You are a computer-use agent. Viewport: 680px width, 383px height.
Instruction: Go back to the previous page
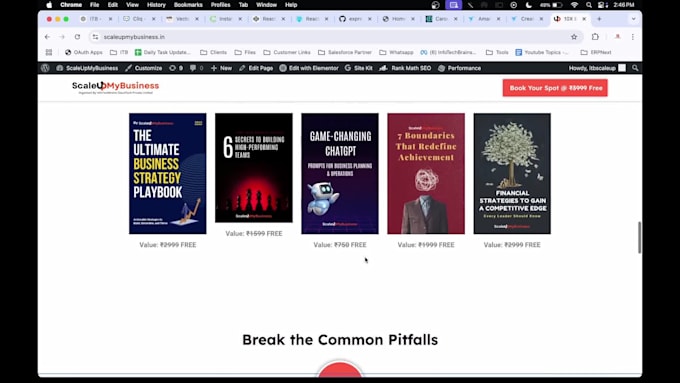pyautogui.click(x=47, y=37)
